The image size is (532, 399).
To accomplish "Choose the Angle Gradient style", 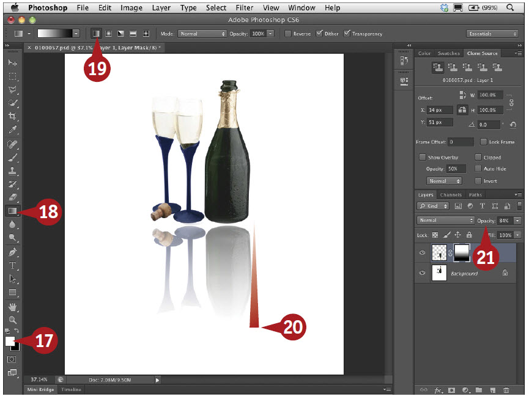I will tap(121, 34).
